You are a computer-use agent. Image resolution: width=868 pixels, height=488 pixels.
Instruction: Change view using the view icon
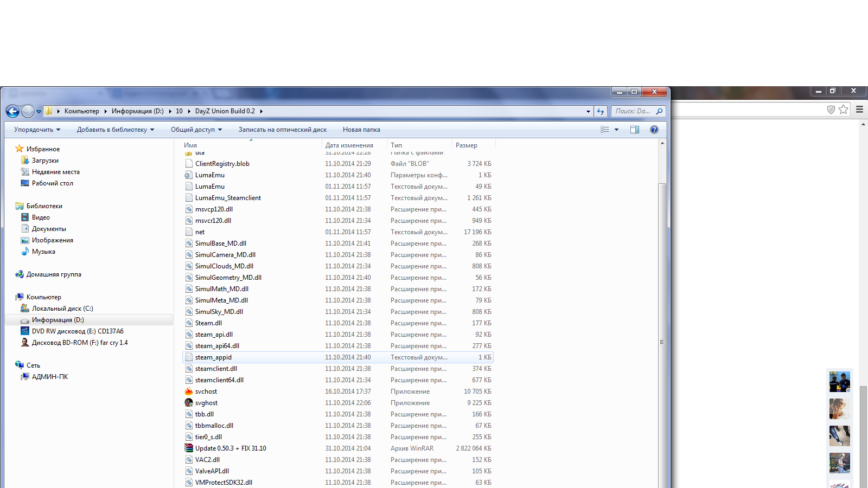pos(605,130)
